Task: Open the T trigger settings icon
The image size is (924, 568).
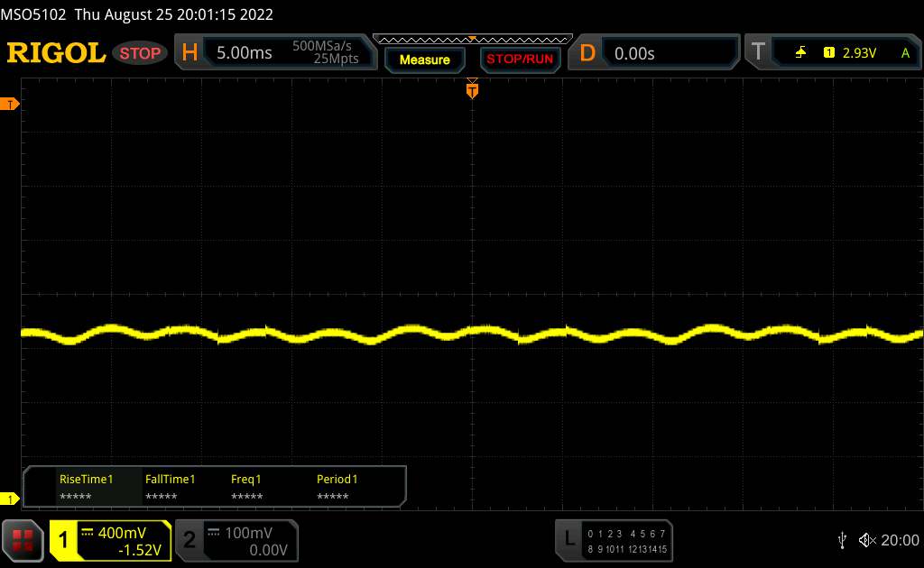Action: click(x=758, y=53)
